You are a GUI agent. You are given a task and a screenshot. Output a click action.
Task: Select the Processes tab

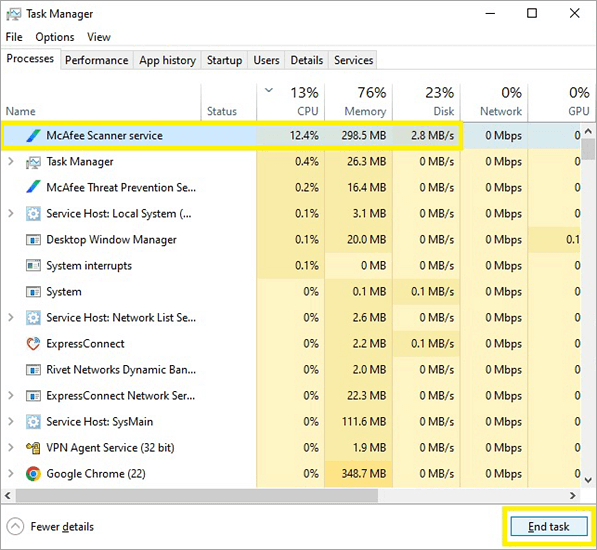tap(30, 59)
